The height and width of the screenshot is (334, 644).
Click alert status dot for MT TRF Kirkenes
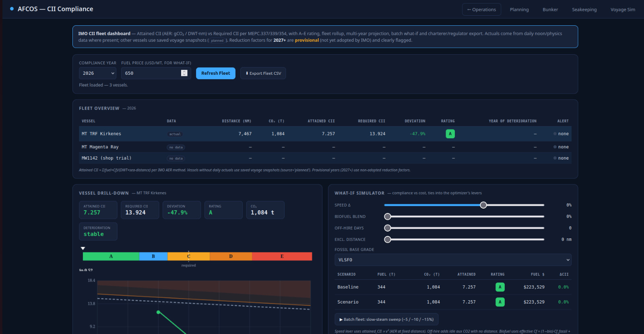[555, 134]
